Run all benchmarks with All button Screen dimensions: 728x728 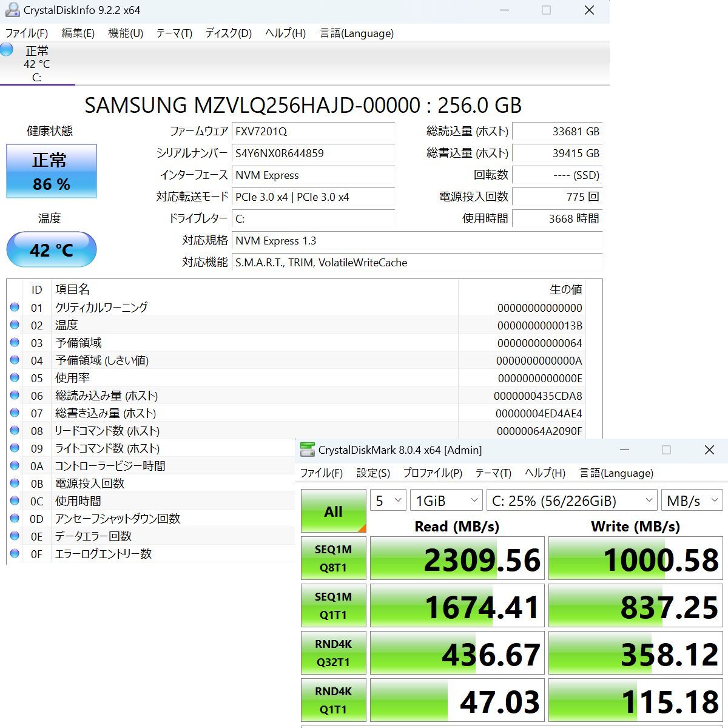pyautogui.click(x=334, y=511)
